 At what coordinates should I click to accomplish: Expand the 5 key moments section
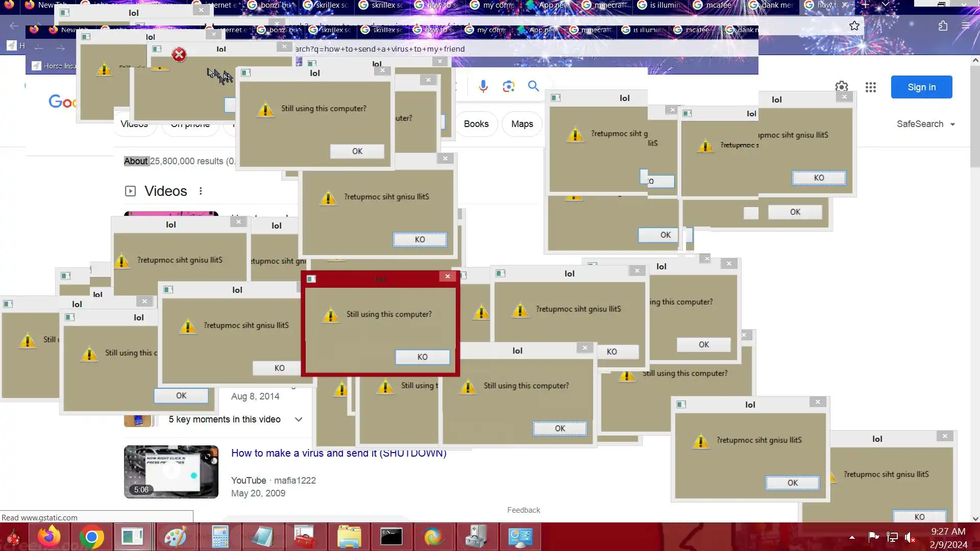click(x=299, y=419)
